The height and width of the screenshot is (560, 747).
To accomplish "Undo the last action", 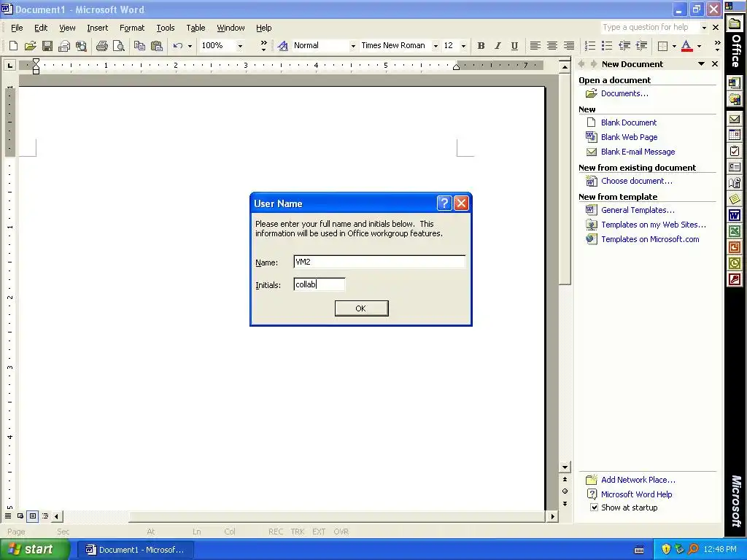I will (x=178, y=46).
